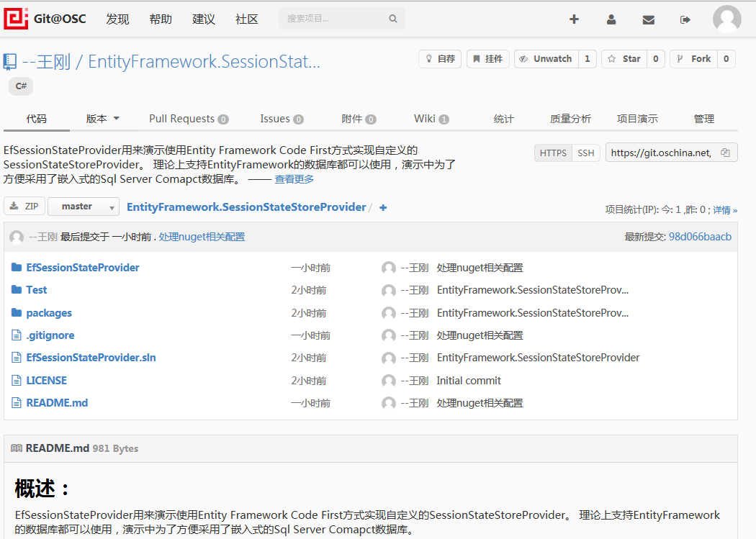Click the search magnifier icon
The image size is (756, 539).
[x=393, y=19]
